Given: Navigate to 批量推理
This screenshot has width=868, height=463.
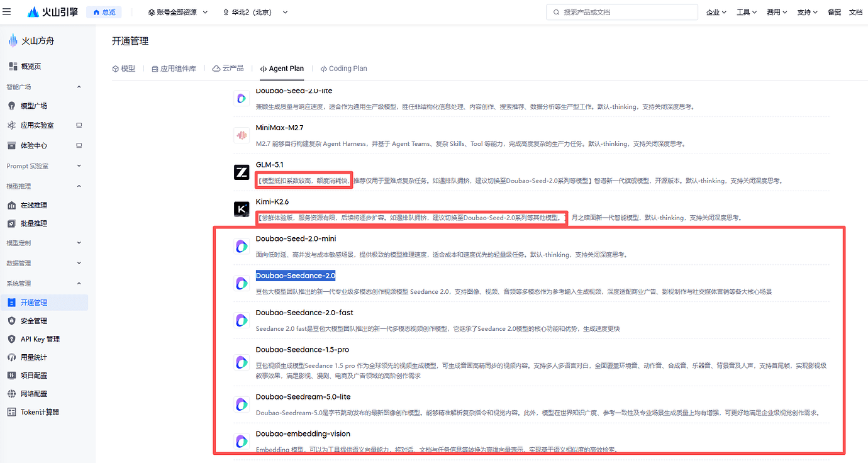Looking at the screenshot, I should (x=34, y=223).
